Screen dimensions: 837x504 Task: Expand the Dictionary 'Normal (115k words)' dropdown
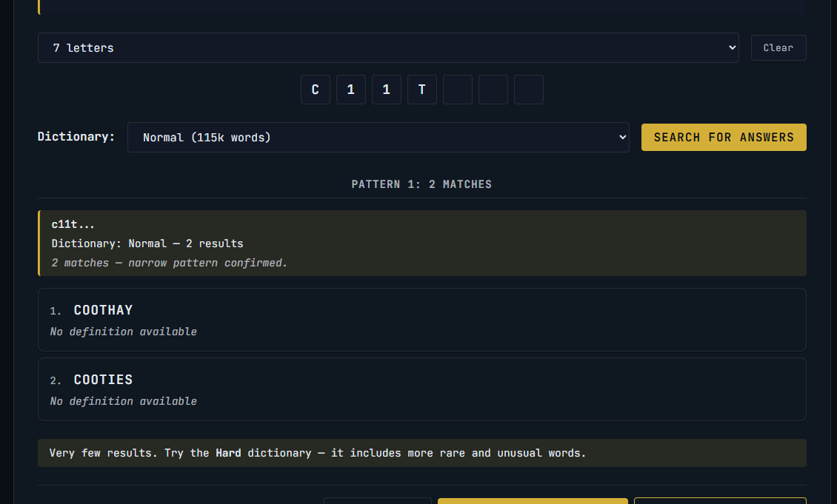point(378,138)
